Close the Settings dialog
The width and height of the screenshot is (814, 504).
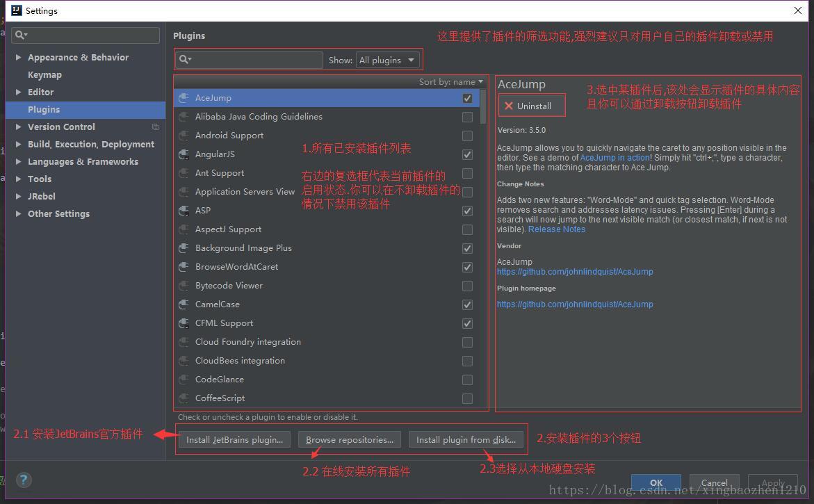798,10
